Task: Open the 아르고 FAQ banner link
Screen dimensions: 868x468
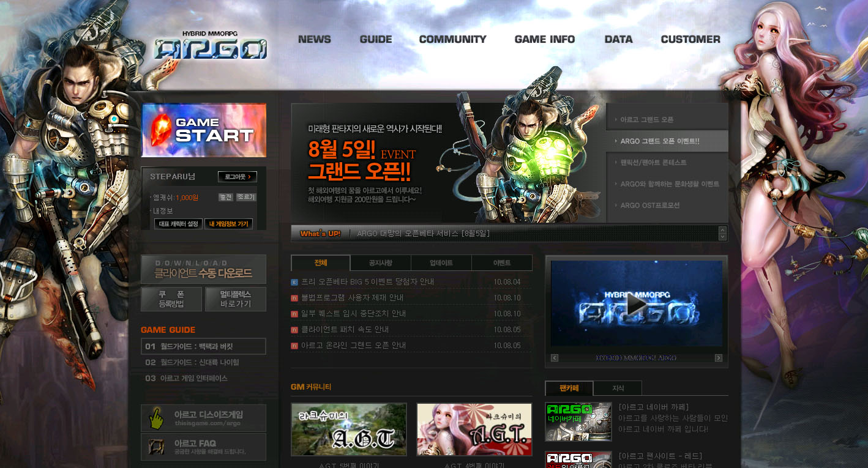Action: click(204, 447)
